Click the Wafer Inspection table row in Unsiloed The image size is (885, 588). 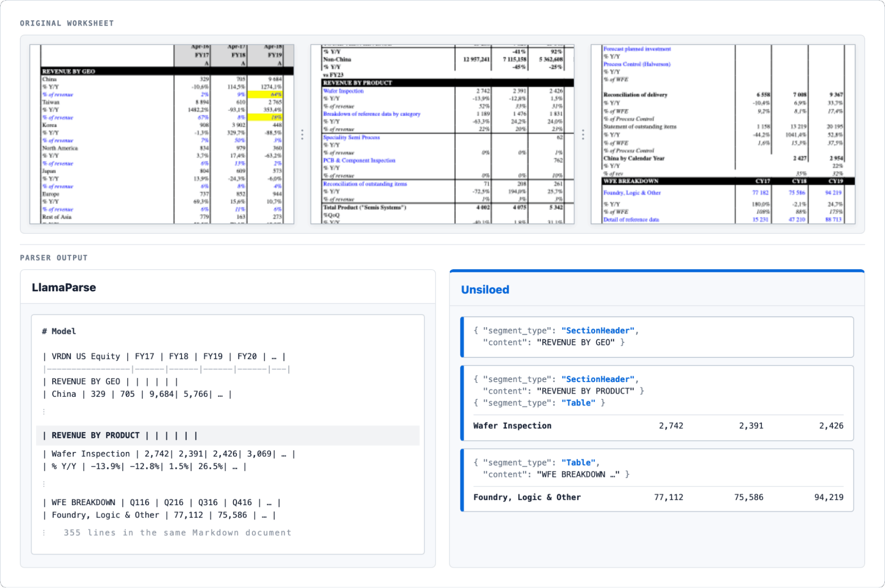click(x=658, y=426)
